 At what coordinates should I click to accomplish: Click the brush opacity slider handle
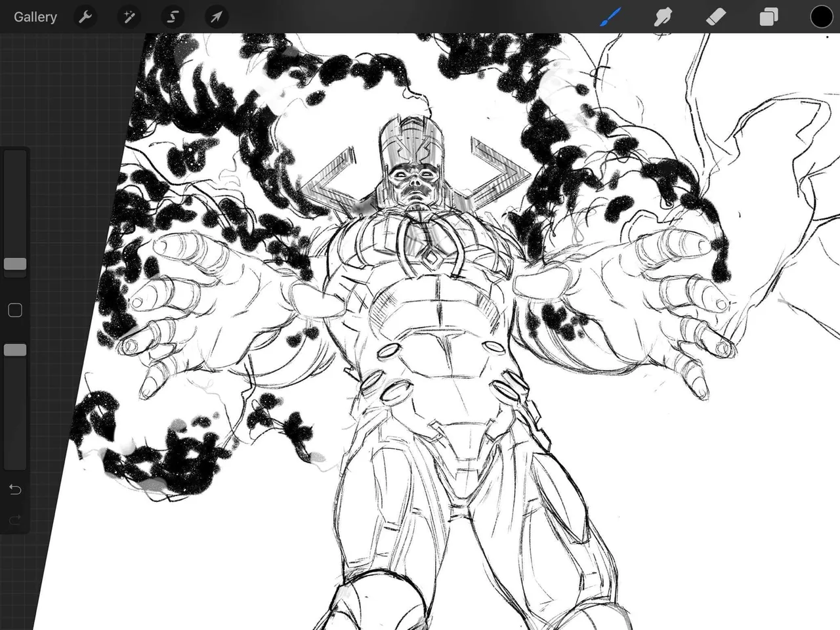[15, 350]
